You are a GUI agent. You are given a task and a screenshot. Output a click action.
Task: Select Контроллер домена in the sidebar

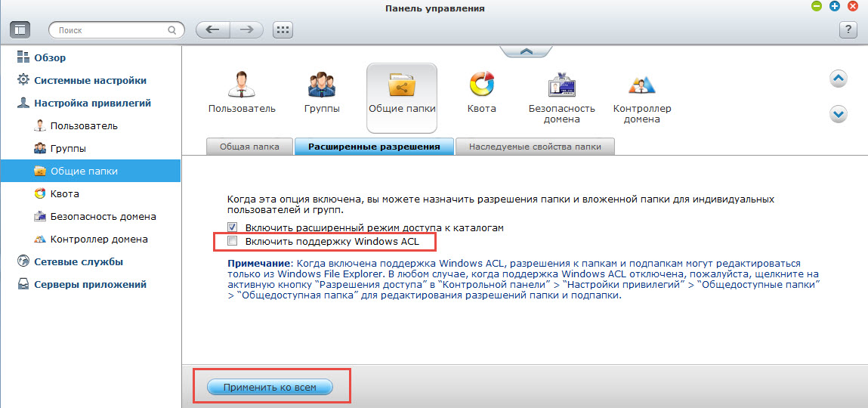click(x=90, y=240)
